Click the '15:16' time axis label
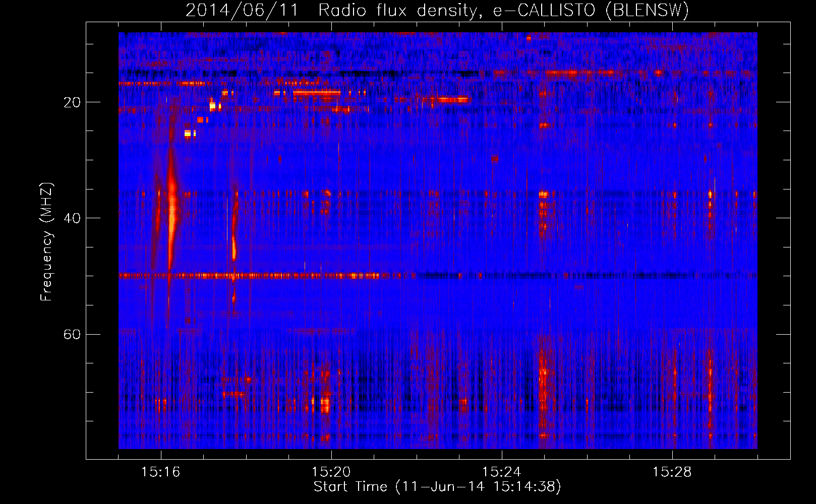Viewport: 816px width, 504px height. pyautogui.click(x=160, y=472)
